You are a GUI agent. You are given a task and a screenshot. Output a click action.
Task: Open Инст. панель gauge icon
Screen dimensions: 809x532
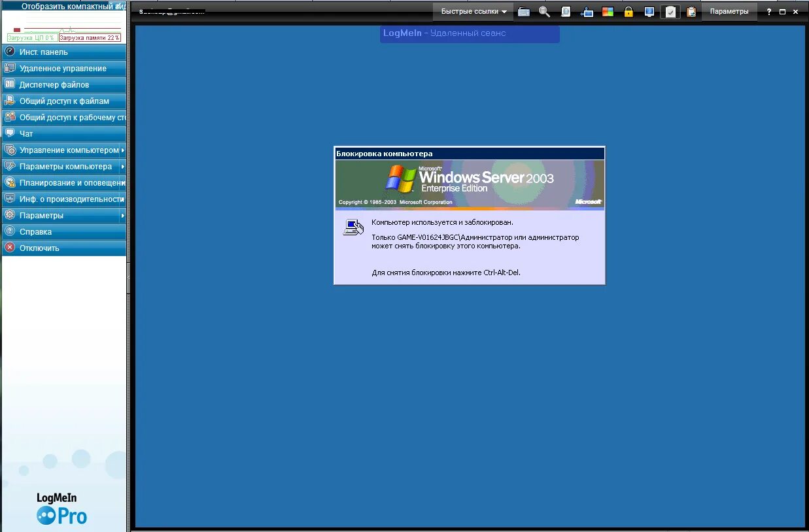10,52
